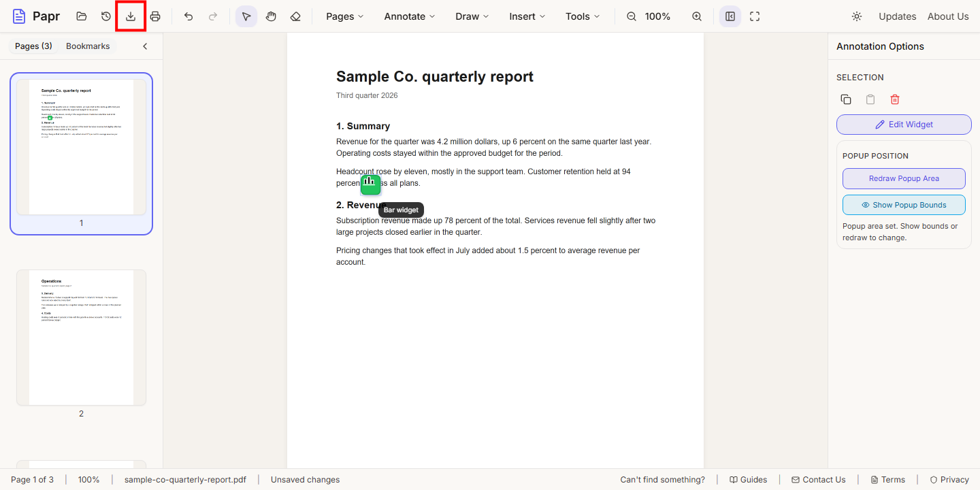This screenshot has height=490, width=980.
Task: Switch to the Pages (3) tab
Action: (x=33, y=46)
